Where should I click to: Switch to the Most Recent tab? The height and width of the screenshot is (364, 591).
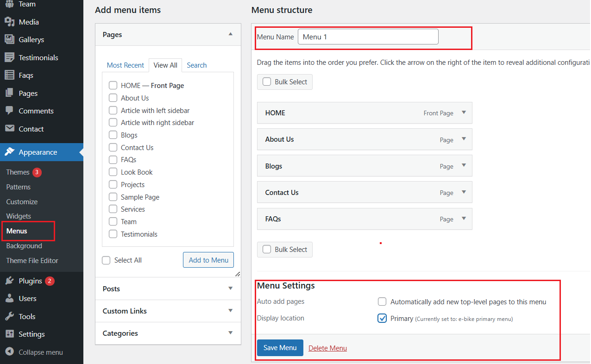(x=126, y=65)
